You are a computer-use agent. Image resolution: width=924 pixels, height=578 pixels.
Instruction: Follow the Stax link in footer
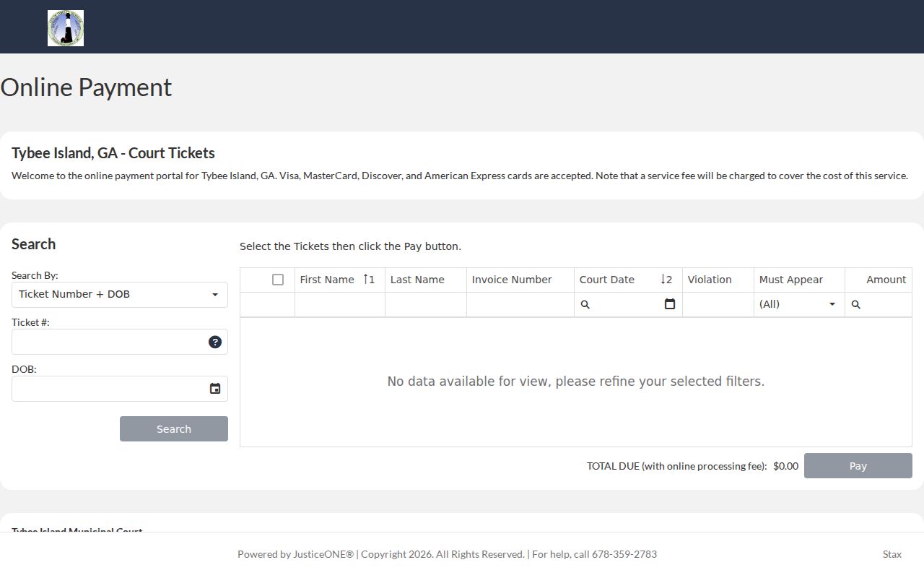tap(892, 554)
